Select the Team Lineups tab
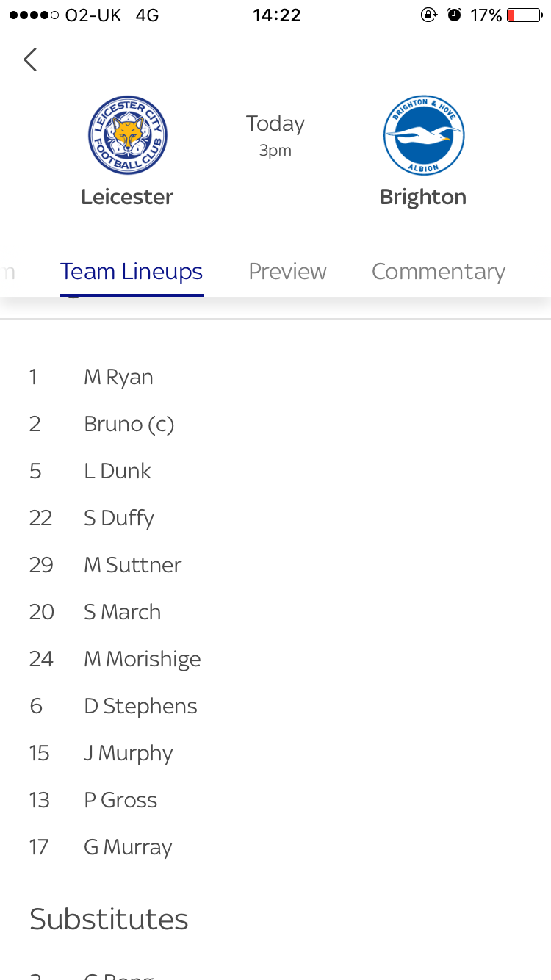Viewport: 551px width, 980px height. 132,272
